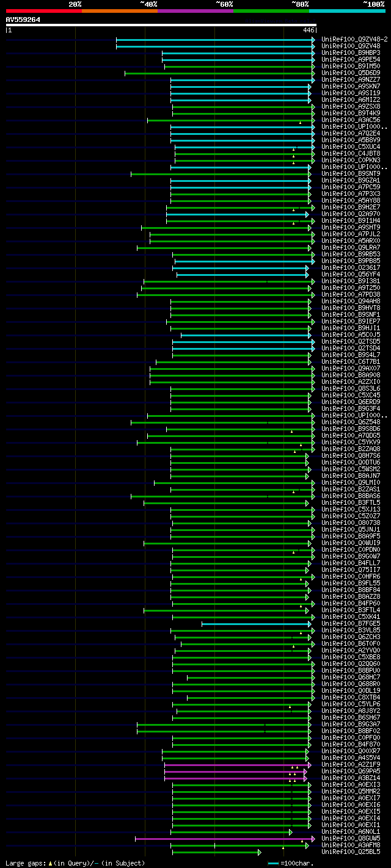The height and width of the screenshot is (868, 391).
Task: Follow the UniRef100_C8XTB4 link
Action: [x=351, y=697]
